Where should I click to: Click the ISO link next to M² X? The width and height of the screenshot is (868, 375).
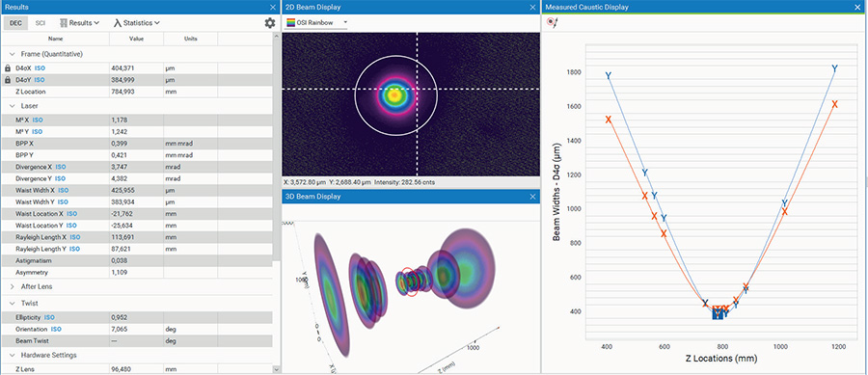[38, 120]
